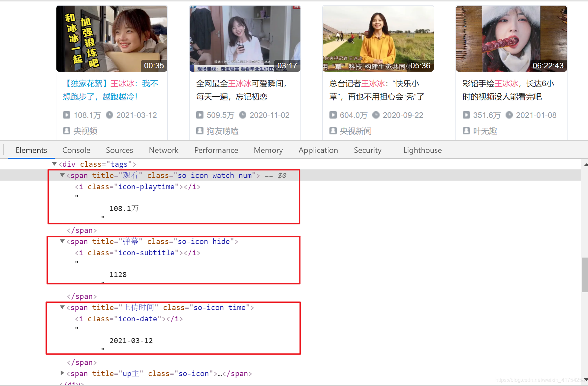This screenshot has height=386, width=588.
Task: Open video titled 全网最全王冰冰可爱瞬间
Action: (x=241, y=90)
